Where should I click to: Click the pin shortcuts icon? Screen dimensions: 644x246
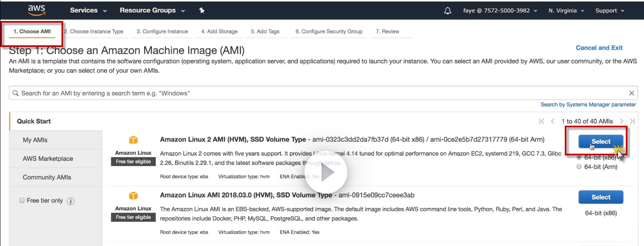pos(202,11)
